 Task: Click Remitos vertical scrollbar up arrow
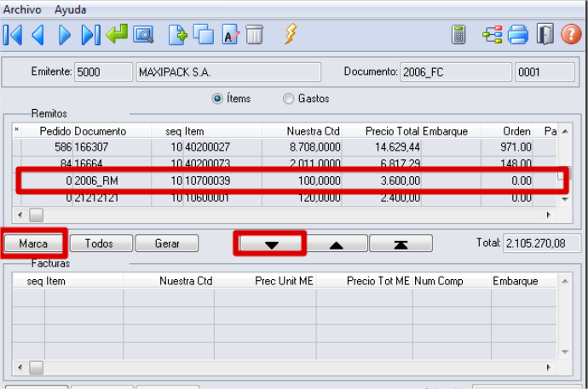(565, 131)
